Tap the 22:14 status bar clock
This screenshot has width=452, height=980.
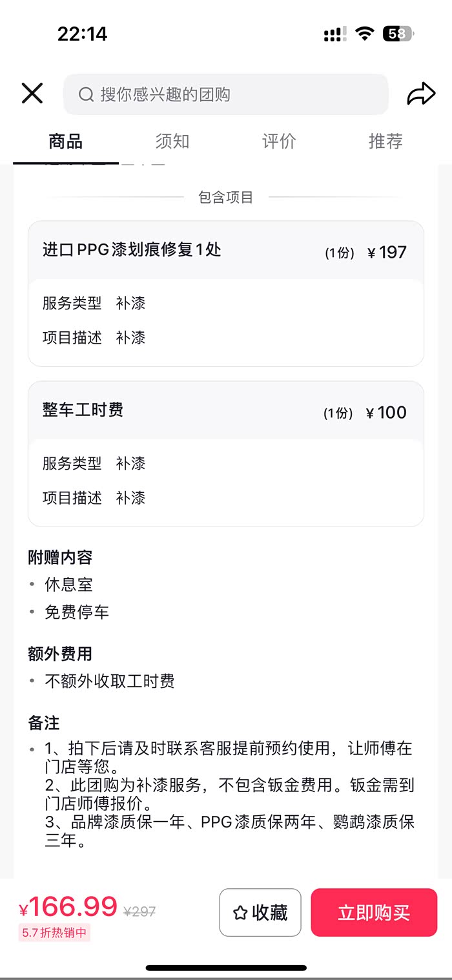click(82, 34)
